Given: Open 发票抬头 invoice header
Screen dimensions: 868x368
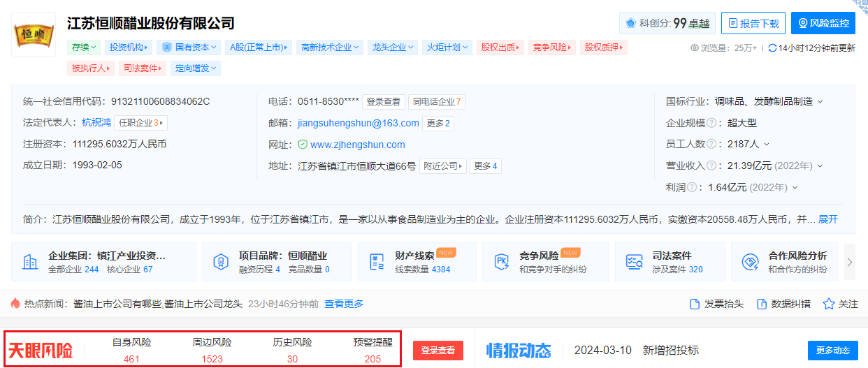Looking at the screenshot, I should click(716, 304).
